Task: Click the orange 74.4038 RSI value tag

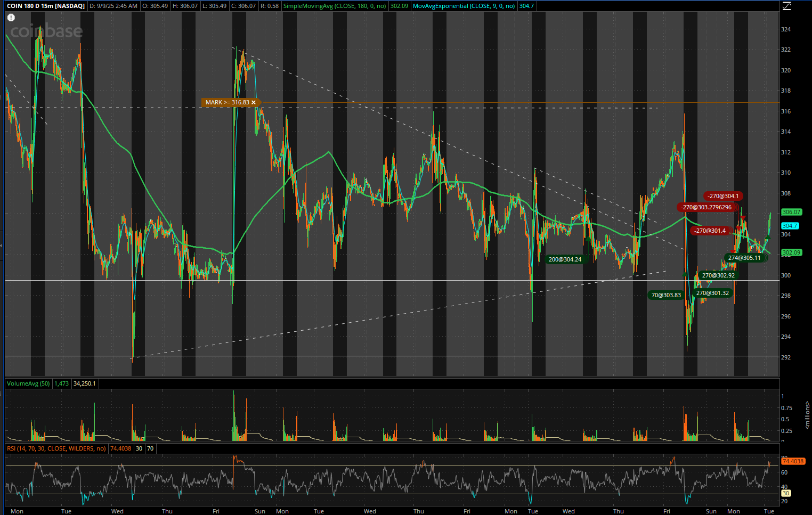Action: 793,461
